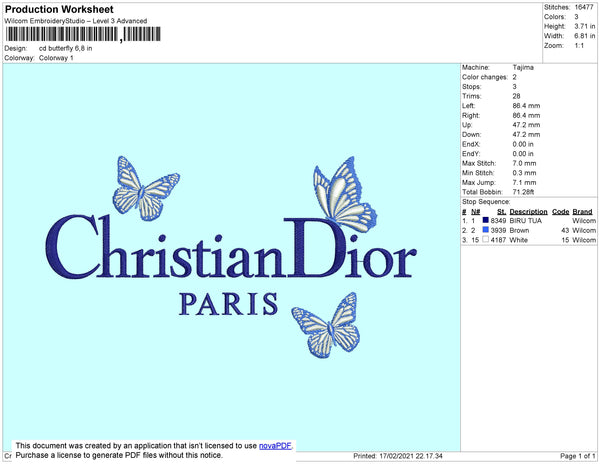Click the PARIS text in the design
Image resolution: width=600 pixels, height=464 pixels.
228,304
